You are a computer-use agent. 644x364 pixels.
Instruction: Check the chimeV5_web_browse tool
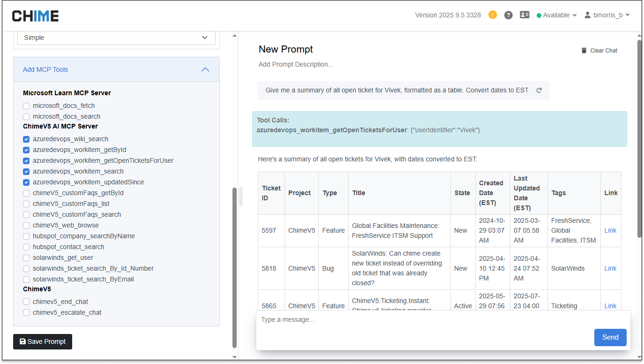(x=26, y=226)
